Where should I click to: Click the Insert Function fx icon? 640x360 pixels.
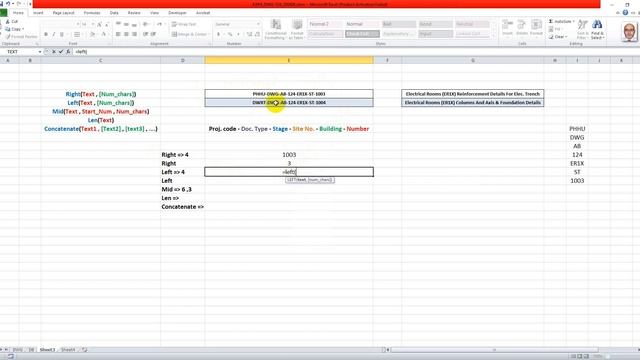(68, 52)
